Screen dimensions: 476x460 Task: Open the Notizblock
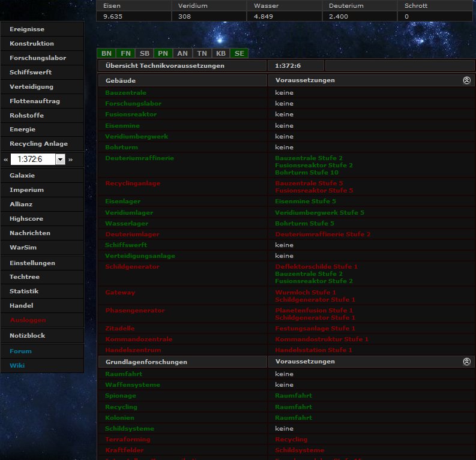(42, 336)
